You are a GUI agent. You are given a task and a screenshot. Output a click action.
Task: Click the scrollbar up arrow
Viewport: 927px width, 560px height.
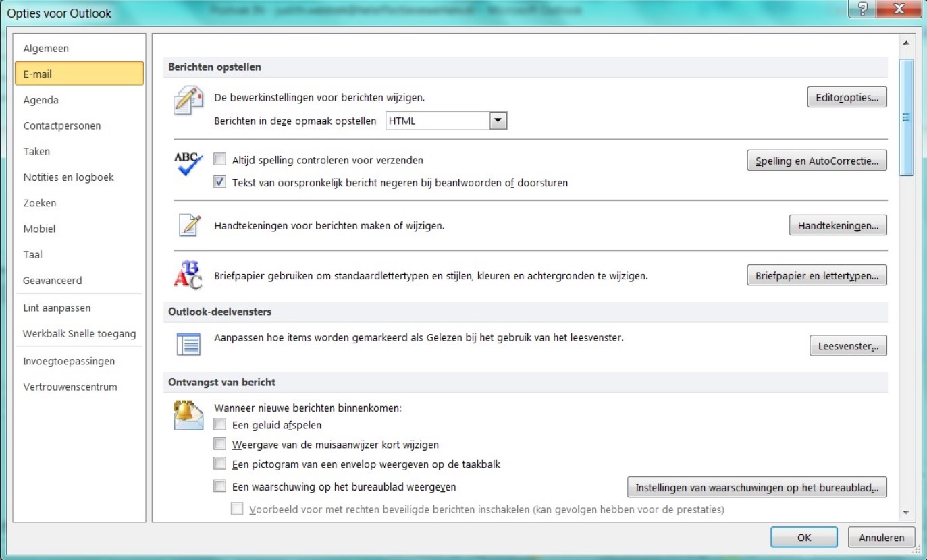[x=906, y=43]
